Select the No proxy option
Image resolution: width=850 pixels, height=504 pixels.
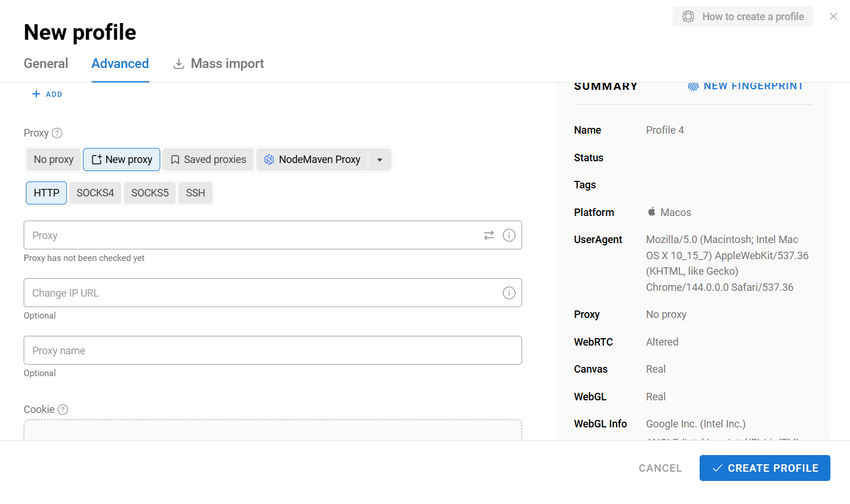[54, 160]
